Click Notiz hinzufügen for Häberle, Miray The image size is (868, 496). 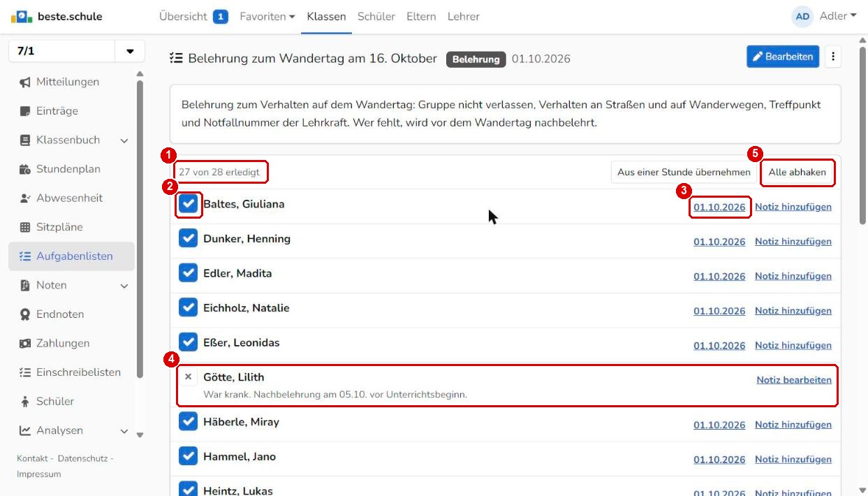(793, 425)
